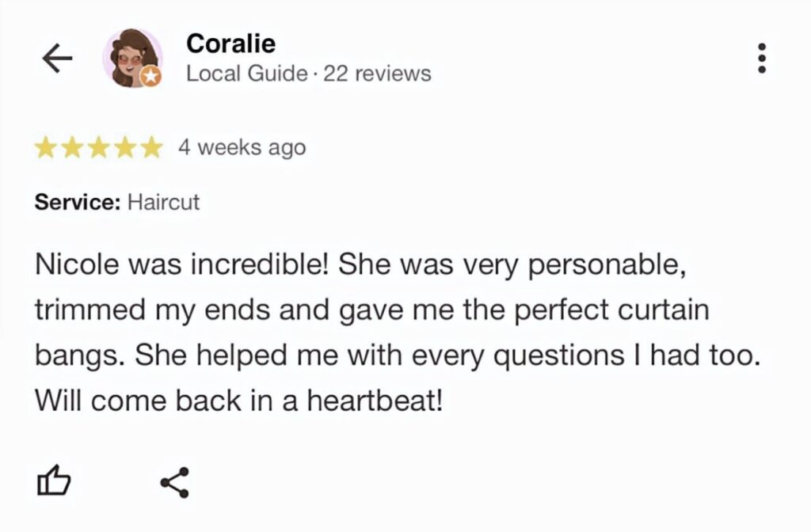Open Coralie's profile avatar
The width and height of the screenshot is (811, 532).
131,58
